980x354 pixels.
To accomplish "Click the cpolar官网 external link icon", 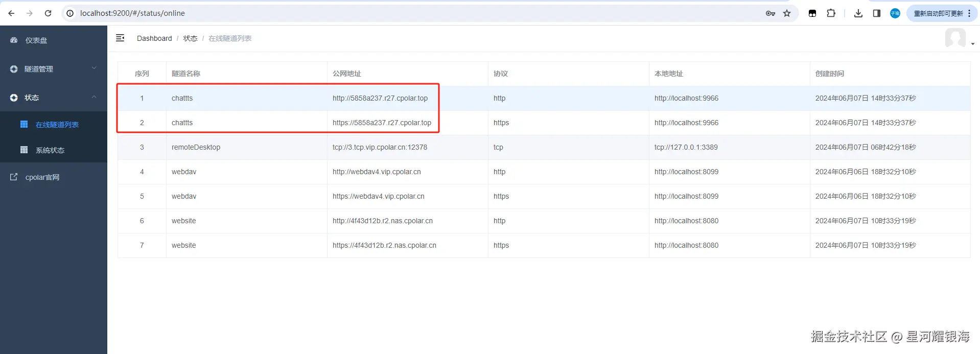I will (14, 177).
